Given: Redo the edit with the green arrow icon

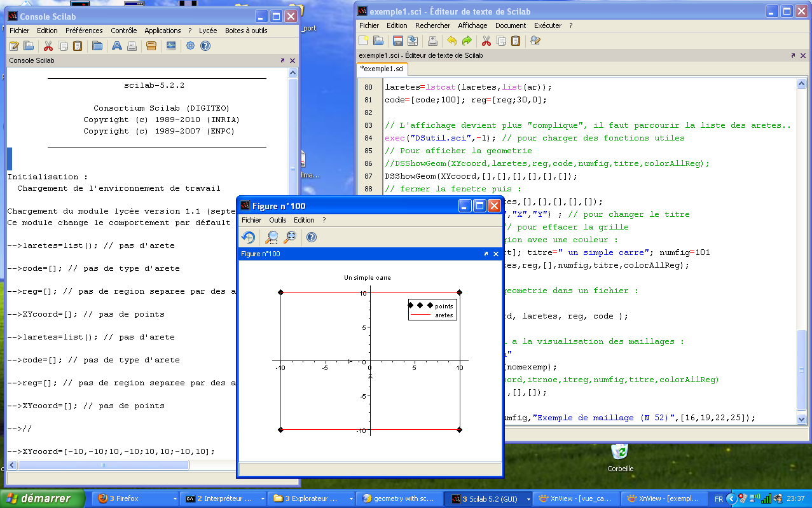Looking at the screenshot, I should [467, 41].
